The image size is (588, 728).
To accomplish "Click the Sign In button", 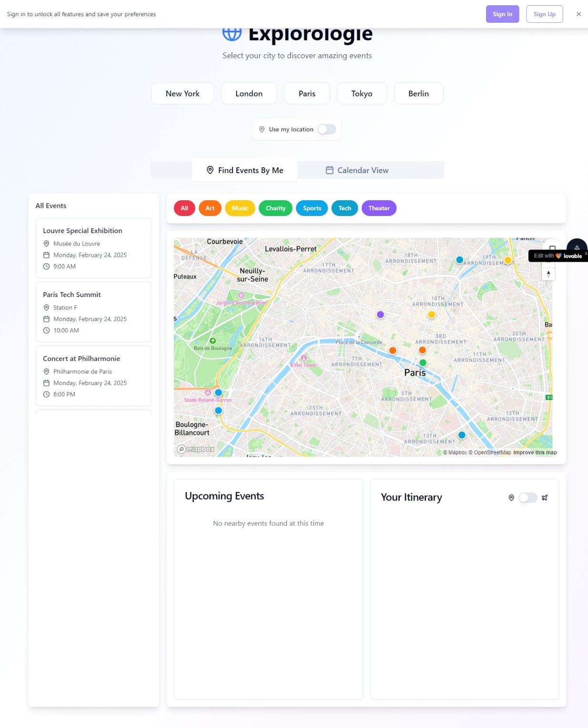I will [x=502, y=14].
